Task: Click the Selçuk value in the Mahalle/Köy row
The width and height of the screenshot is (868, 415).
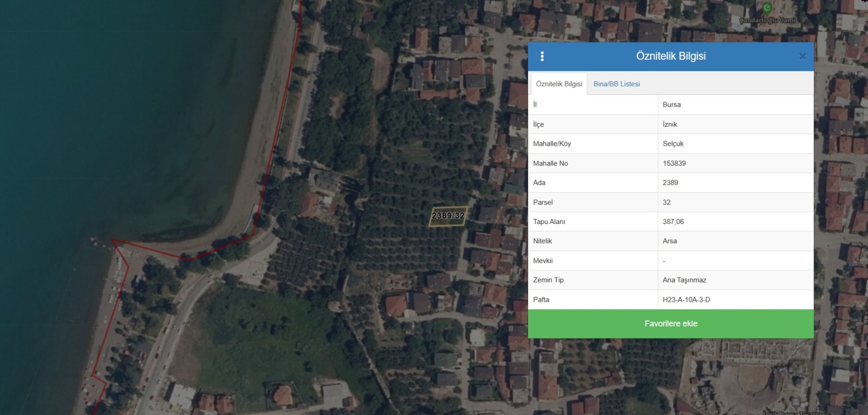Action: coord(673,143)
